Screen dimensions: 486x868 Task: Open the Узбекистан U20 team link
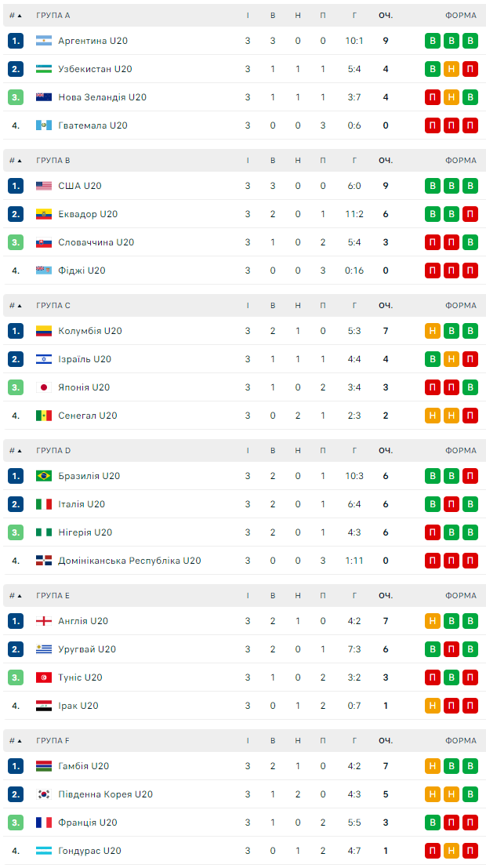click(x=95, y=69)
